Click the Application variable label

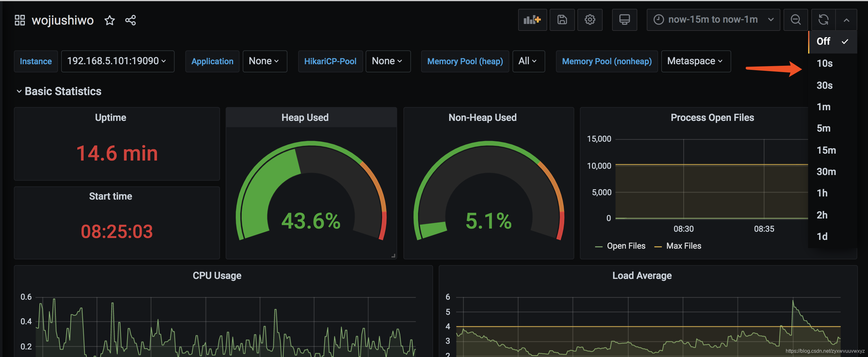[212, 61]
